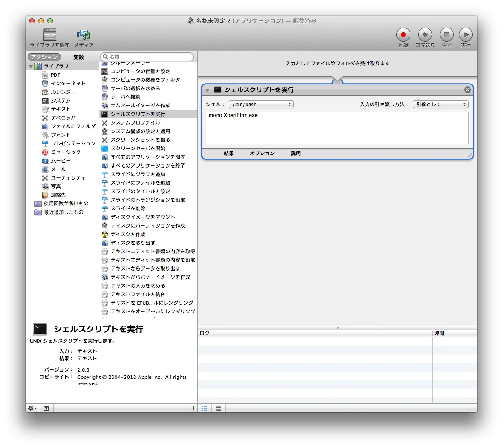Open 入力の引き渡し方法 dropdown
503x448 pixels.
(440, 104)
